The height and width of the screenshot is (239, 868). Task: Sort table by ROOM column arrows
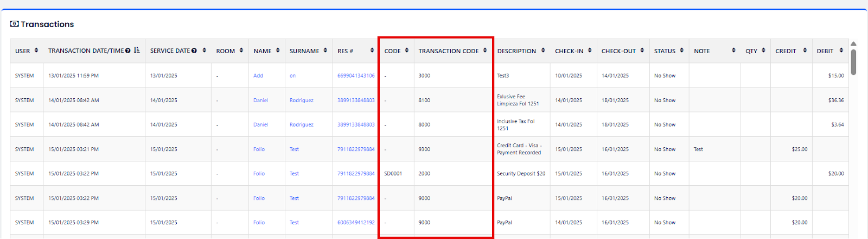pyautogui.click(x=241, y=51)
